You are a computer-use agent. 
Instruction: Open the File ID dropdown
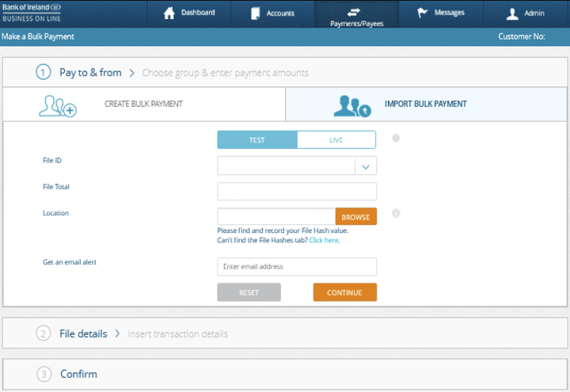(365, 166)
